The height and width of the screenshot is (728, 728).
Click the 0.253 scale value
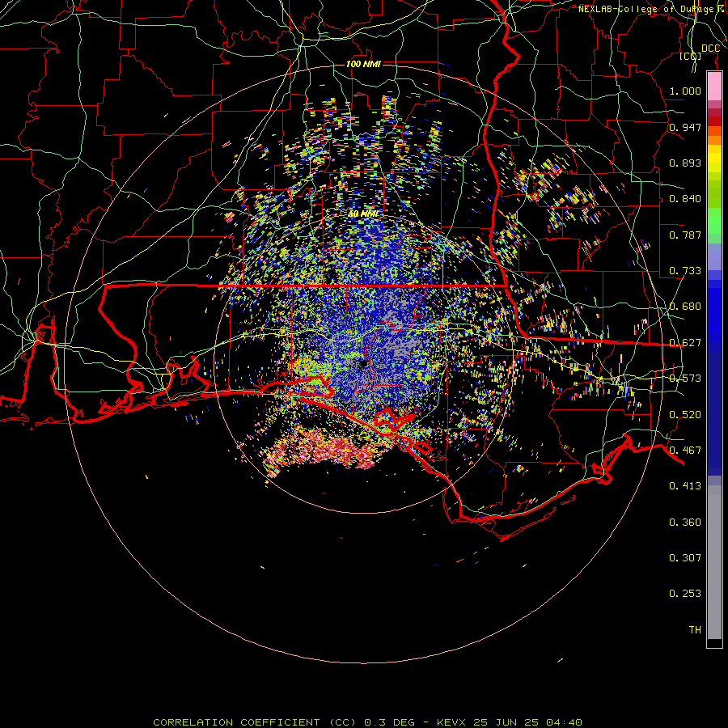click(x=685, y=594)
